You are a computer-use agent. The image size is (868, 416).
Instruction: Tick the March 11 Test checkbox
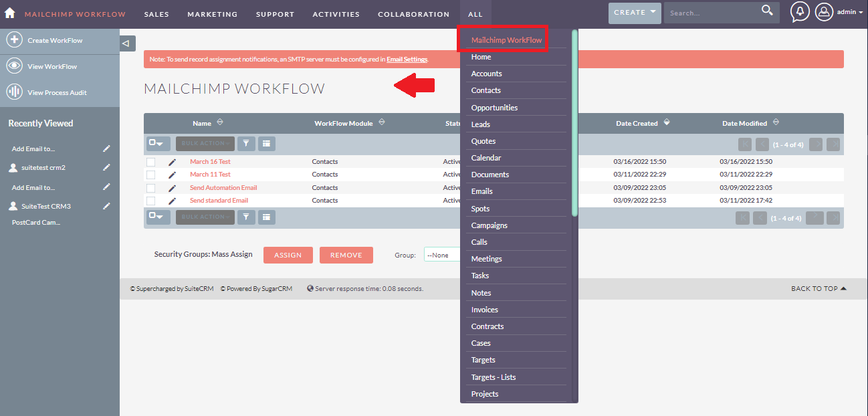click(x=151, y=175)
